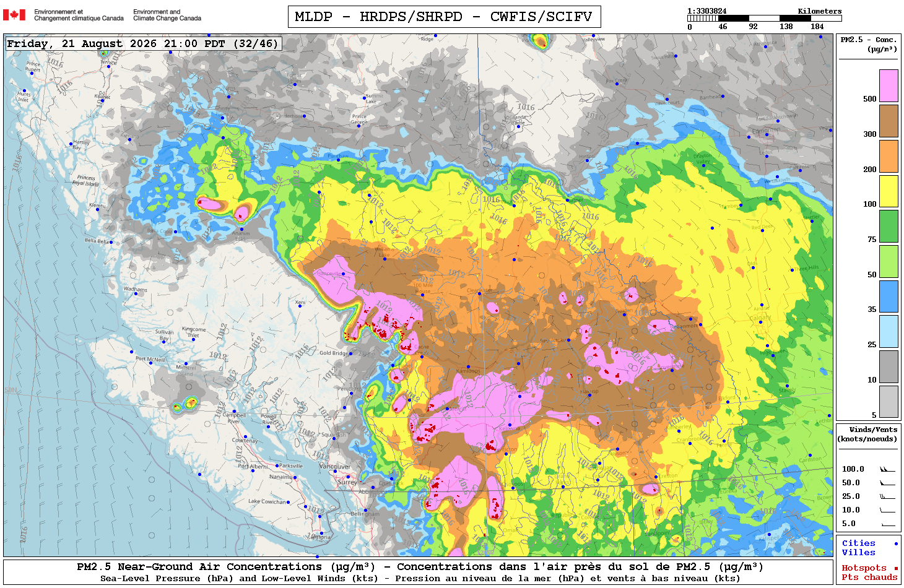
Task: Click the 'Kamloops' map label
Action: click(x=468, y=371)
